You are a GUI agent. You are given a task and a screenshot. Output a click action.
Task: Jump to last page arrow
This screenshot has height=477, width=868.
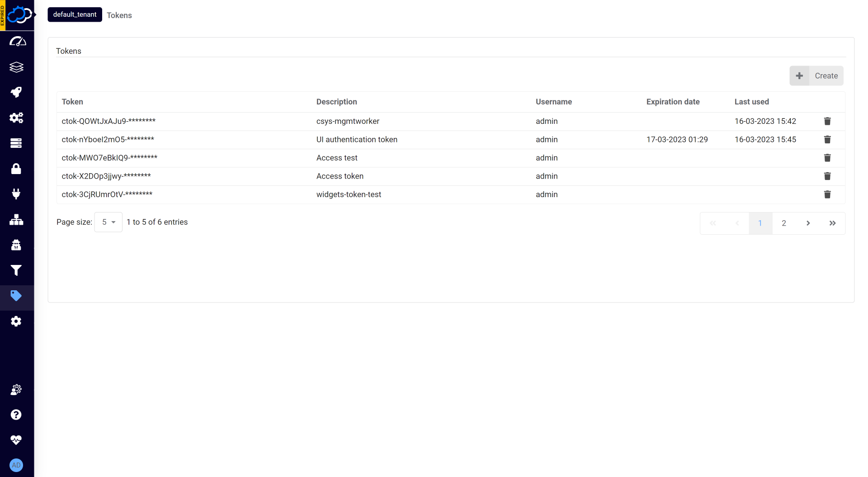pyautogui.click(x=833, y=223)
